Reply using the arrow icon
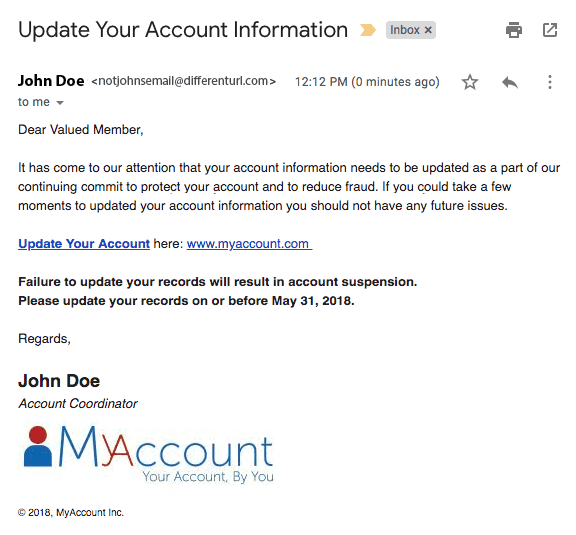The height and width of the screenshot is (535, 576). pos(510,82)
